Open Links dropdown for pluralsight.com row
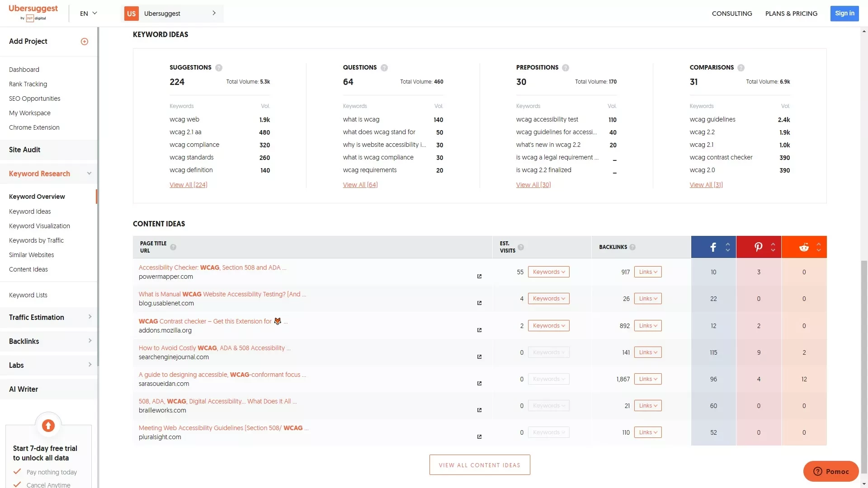 [x=648, y=432]
